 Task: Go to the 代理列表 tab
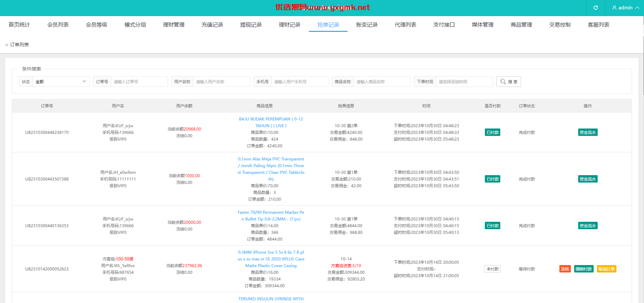tap(405, 24)
